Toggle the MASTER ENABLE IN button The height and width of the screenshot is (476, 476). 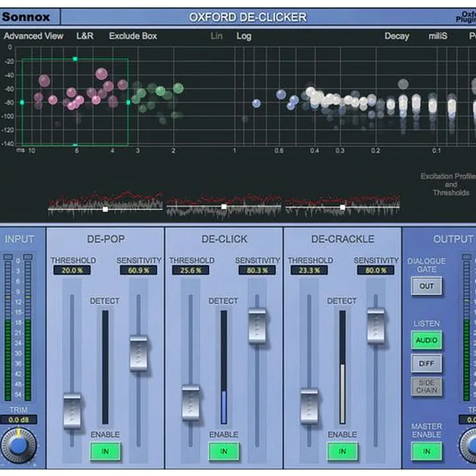click(426, 452)
